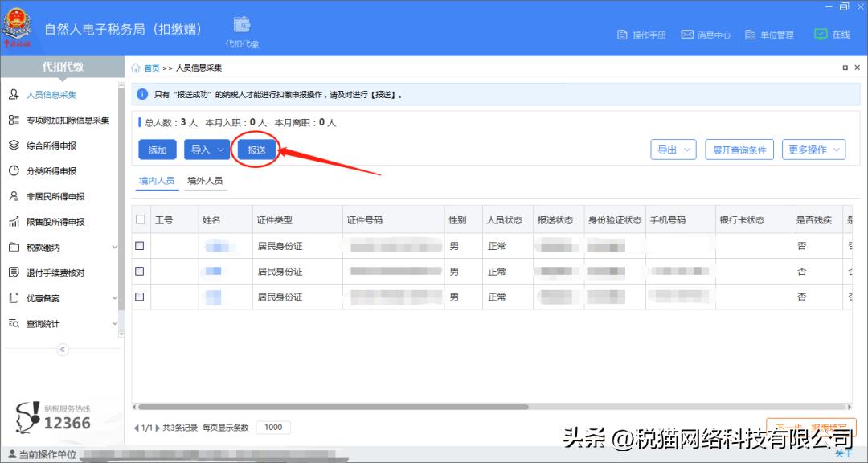Click the 每页显示条数 page size input field
868x463 pixels.
pyautogui.click(x=273, y=428)
